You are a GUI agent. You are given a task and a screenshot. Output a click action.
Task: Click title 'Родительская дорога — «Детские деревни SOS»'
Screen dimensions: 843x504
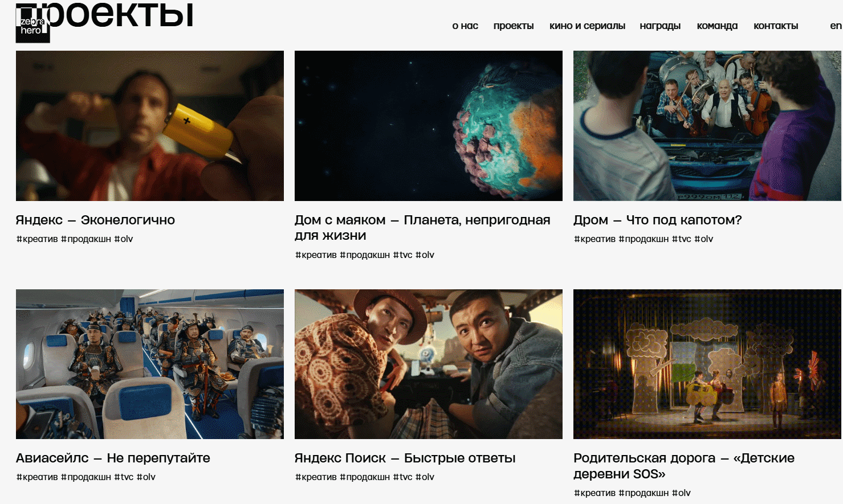684,466
